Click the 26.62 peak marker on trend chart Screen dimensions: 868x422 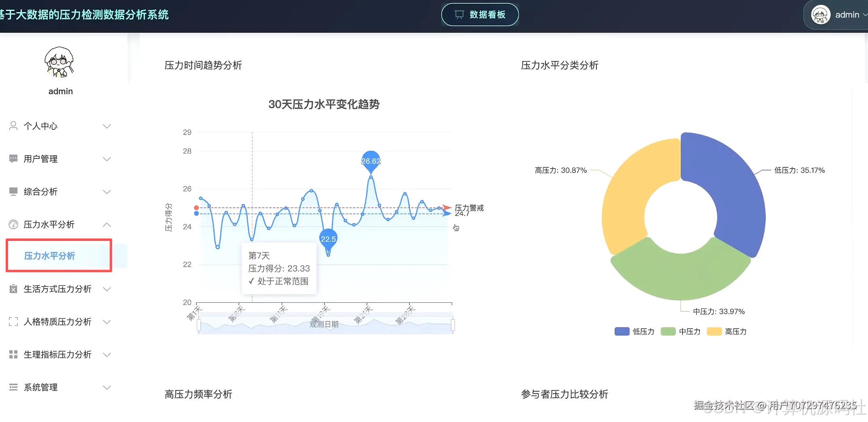click(371, 161)
